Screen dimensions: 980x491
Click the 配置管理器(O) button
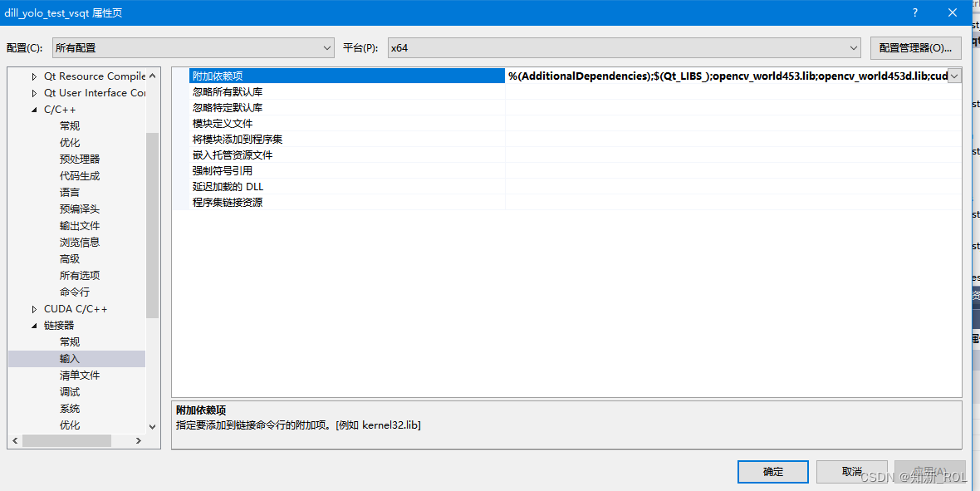click(916, 47)
